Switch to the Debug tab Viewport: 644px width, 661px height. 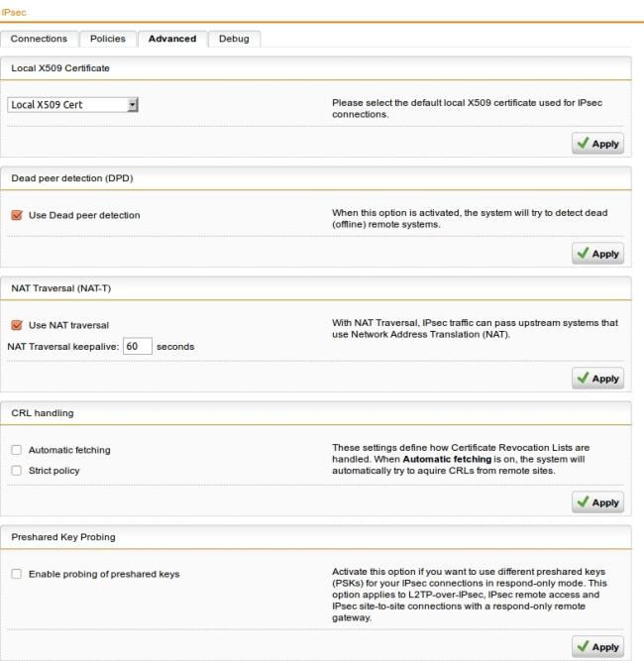[x=234, y=39]
